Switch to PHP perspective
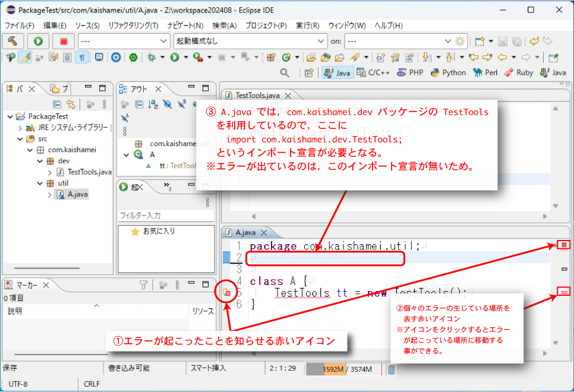This screenshot has width=574, height=392. (x=411, y=72)
